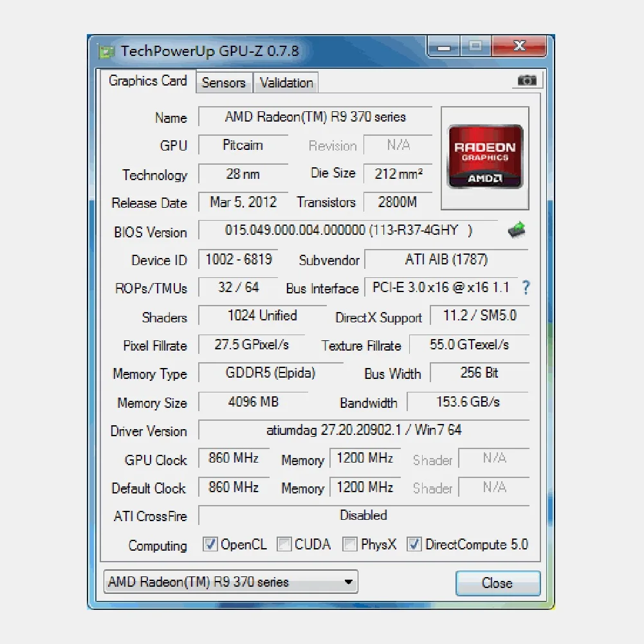Click the GPU Clock row Memory 1200 MHz
Image resolution: width=644 pixels, height=644 pixels.
click(x=365, y=458)
